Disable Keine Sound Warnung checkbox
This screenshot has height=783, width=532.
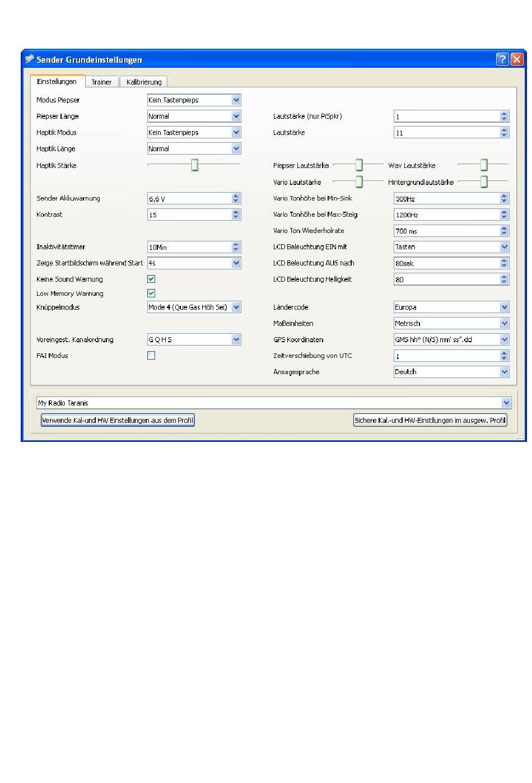pyautogui.click(x=151, y=279)
